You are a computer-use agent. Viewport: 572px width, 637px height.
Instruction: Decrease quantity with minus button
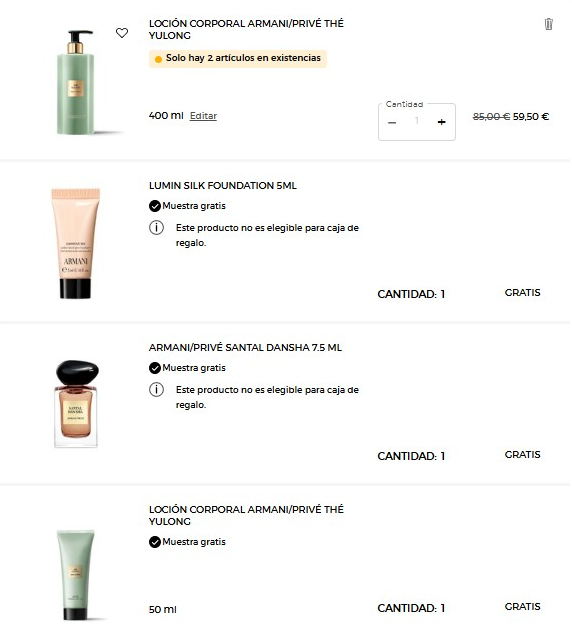point(392,122)
